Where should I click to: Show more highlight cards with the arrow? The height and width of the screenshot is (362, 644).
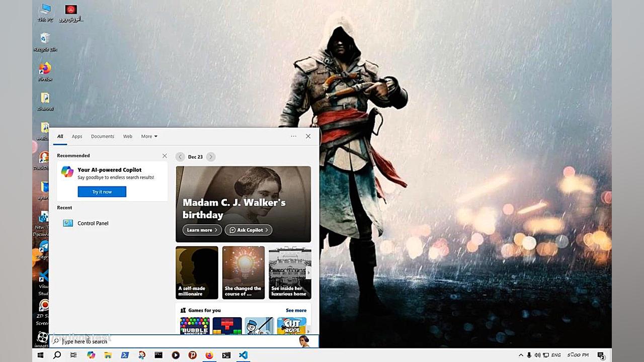[308, 273]
